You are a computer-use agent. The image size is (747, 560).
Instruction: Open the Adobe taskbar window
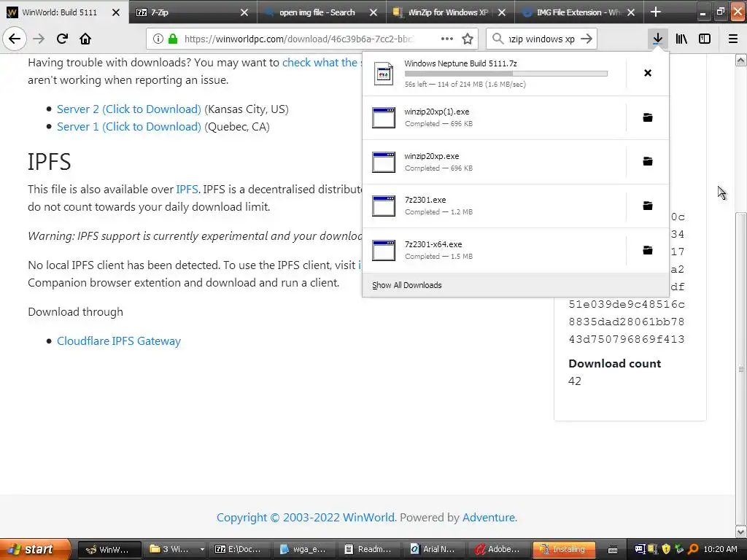click(x=499, y=549)
